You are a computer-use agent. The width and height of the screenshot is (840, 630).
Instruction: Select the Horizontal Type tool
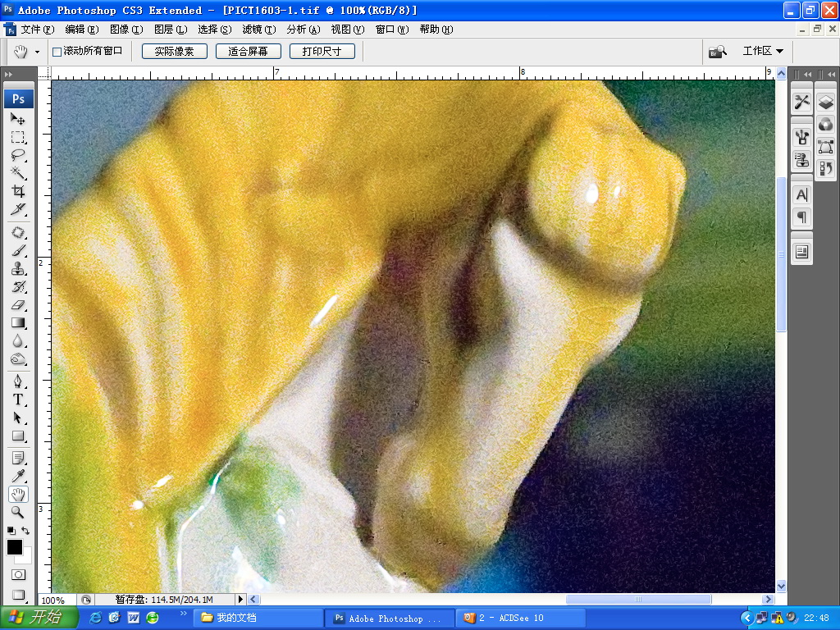click(x=18, y=399)
